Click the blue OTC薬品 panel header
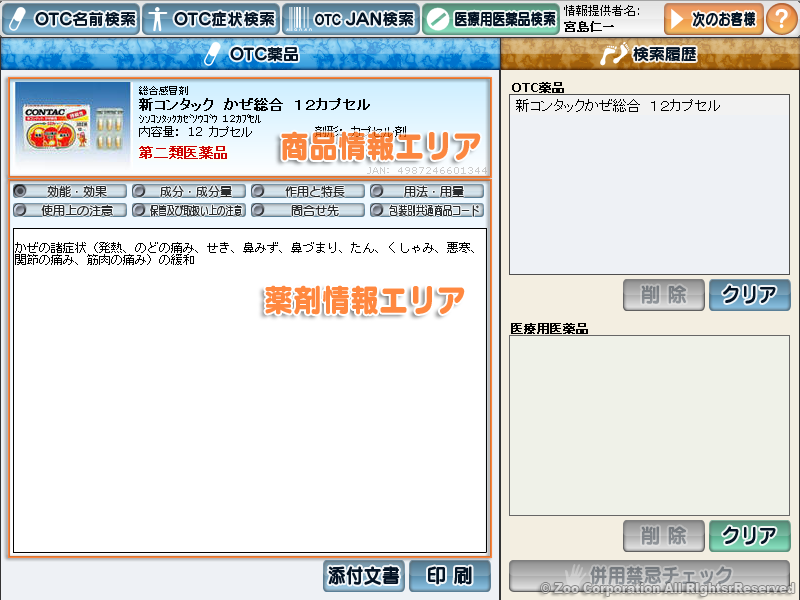This screenshot has height=600, width=800. 250,54
